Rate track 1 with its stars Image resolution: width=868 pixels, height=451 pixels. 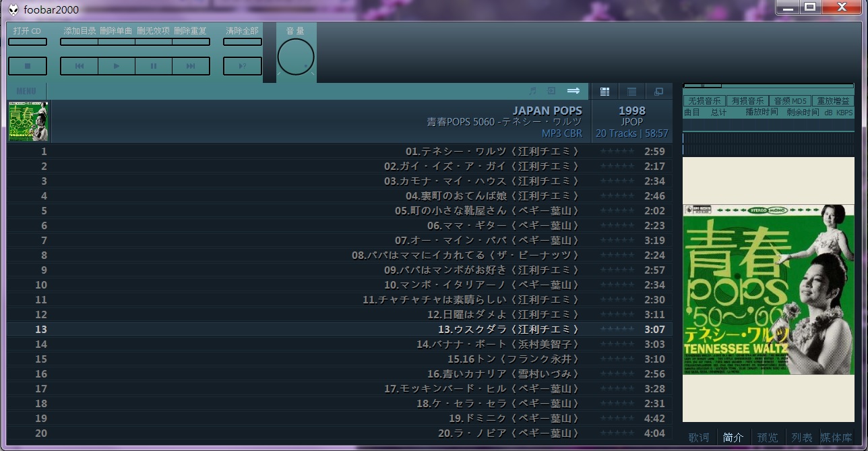click(x=617, y=152)
